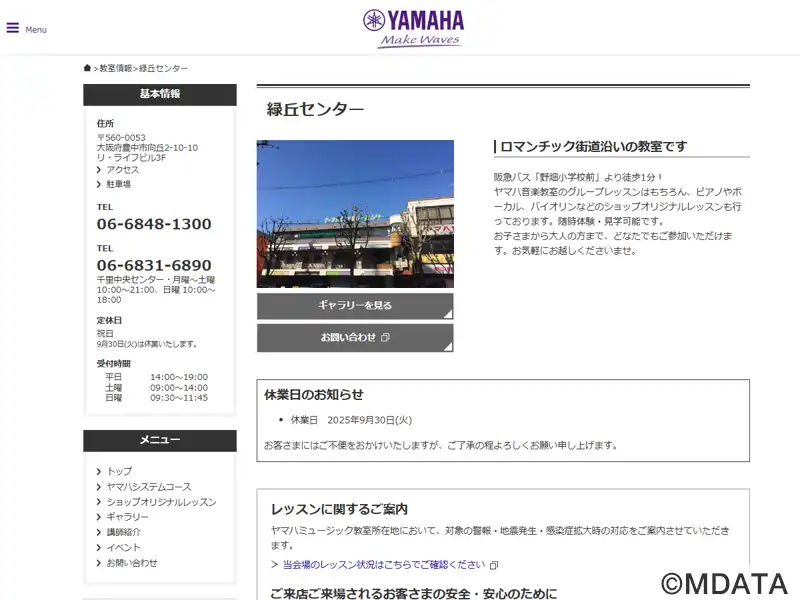This screenshot has height=600, width=800.
Task: Select the 緑丘センター page title
Action: tap(315, 110)
